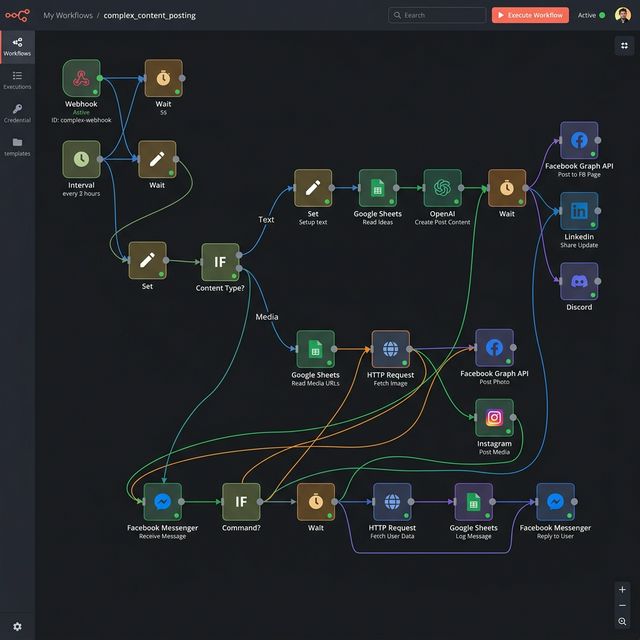Select the pencil node labeled Wait
The image size is (640, 640).
157,159
